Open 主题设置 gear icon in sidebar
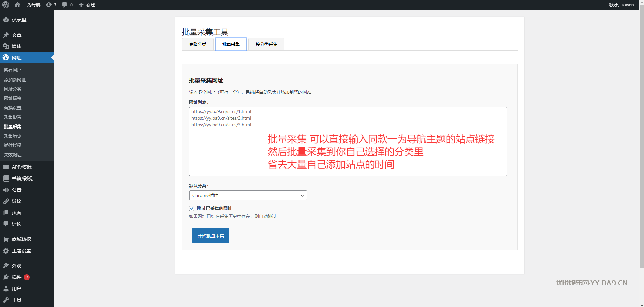The image size is (644, 307). (6, 251)
